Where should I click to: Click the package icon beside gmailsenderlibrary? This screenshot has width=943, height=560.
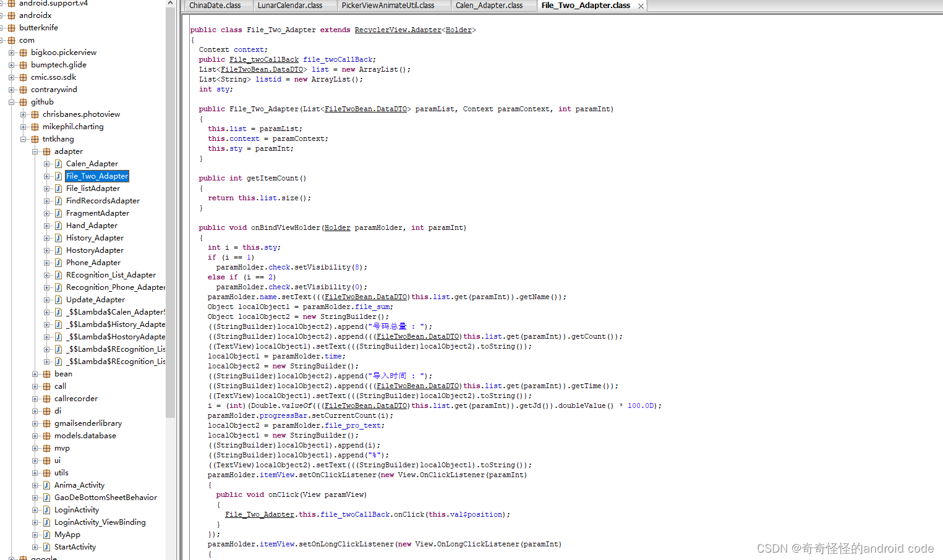coord(46,423)
